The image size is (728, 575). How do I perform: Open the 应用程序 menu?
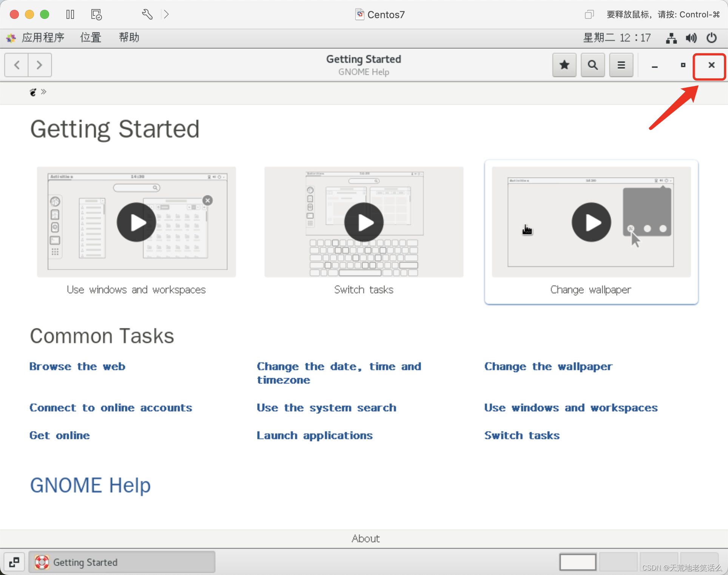[43, 38]
